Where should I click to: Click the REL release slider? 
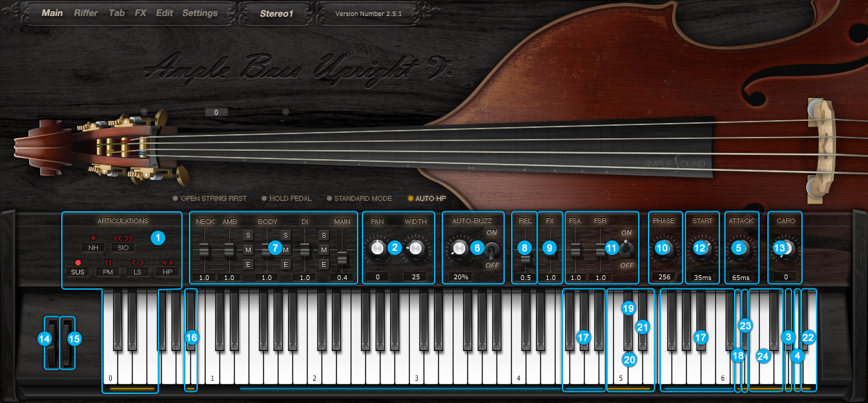[526, 258]
